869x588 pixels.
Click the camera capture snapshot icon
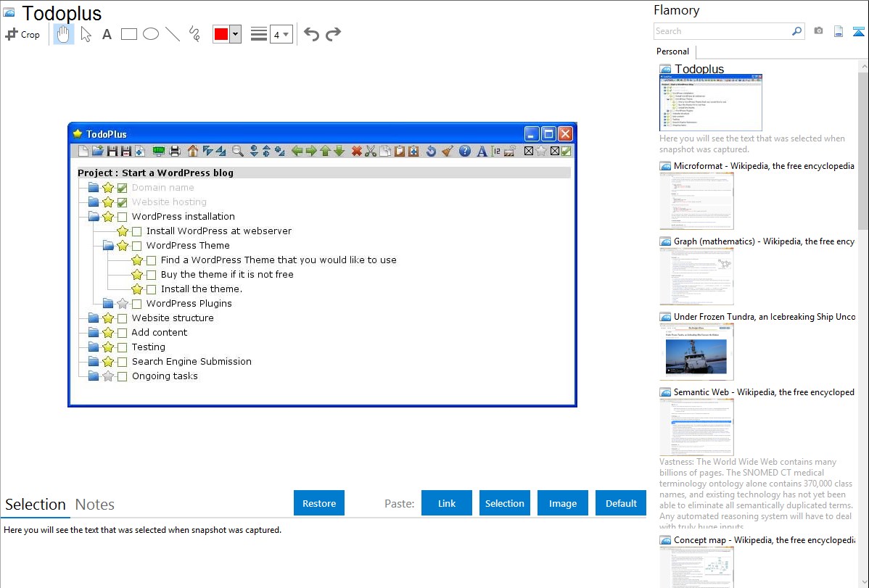click(818, 31)
